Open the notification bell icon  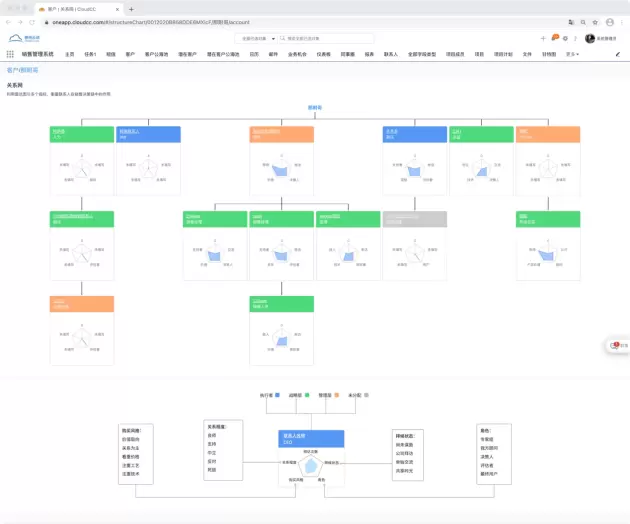coord(554,38)
